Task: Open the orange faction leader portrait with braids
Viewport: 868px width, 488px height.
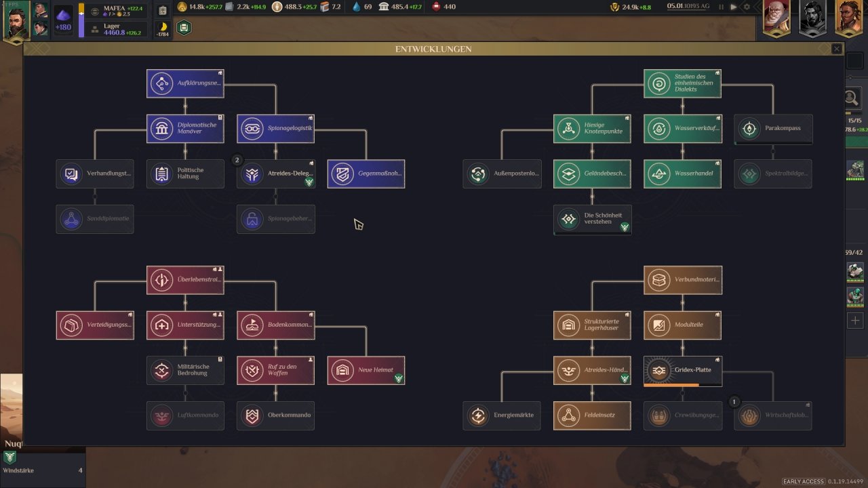Action: point(848,18)
